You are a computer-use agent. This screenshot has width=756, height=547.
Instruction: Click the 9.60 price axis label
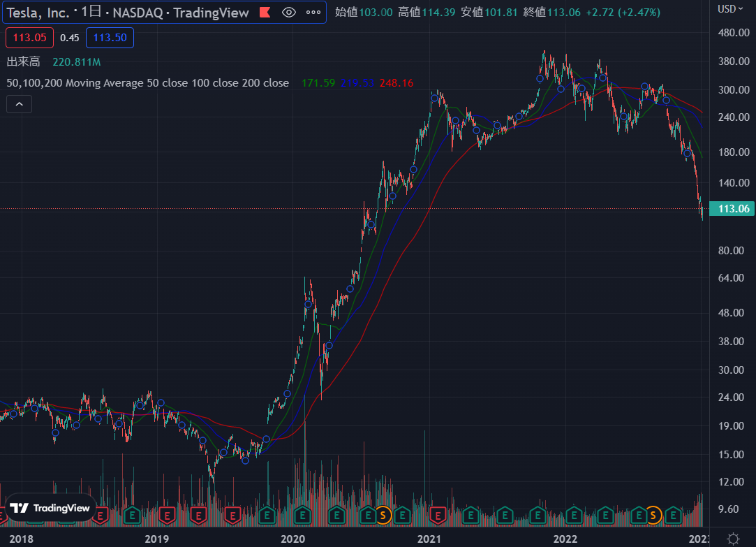click(x=729, y=509)
